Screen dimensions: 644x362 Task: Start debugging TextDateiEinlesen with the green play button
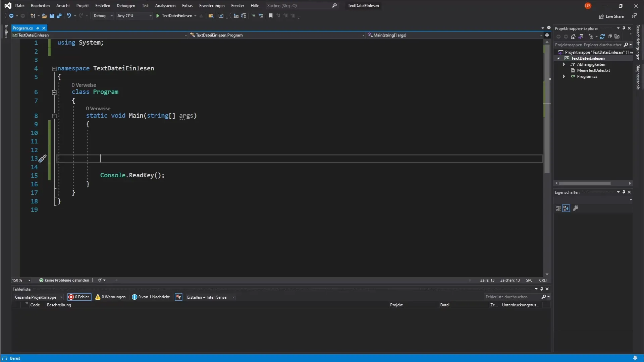[x=158, y=16]
